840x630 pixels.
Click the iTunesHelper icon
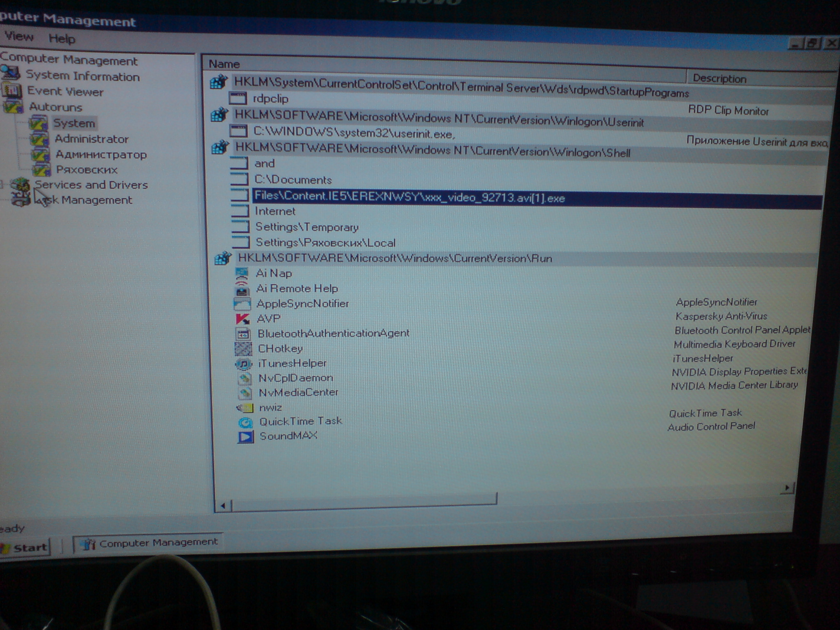point(244,363)
